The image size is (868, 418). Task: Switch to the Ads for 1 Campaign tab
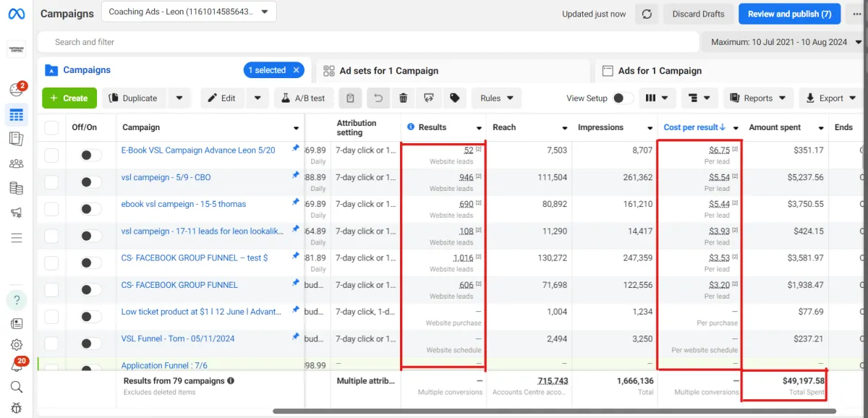click(659, 71)
